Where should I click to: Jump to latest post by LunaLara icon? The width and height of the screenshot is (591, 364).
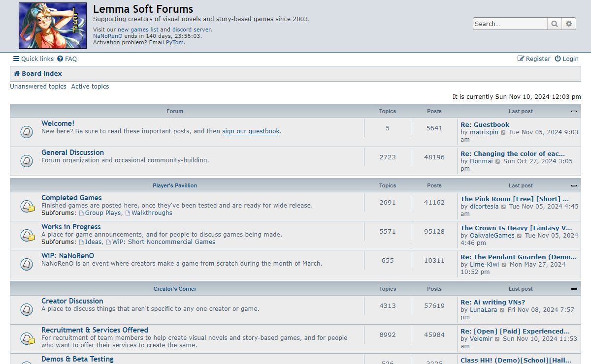[x=502, y=310]
